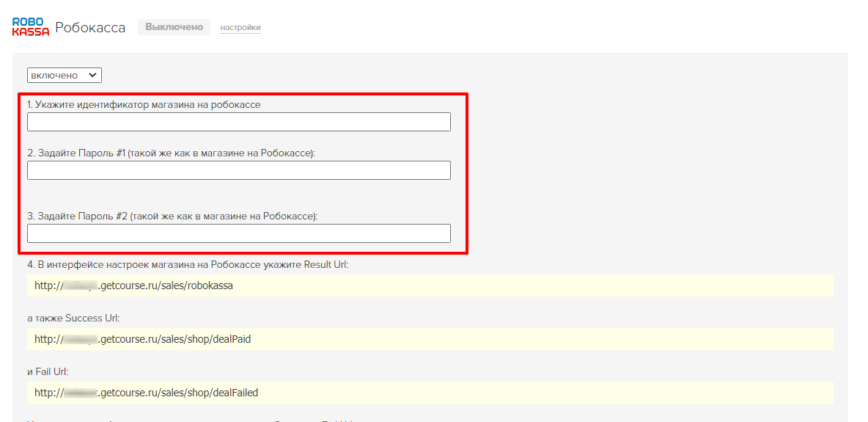
Task: Click the 'а также Success Url:' label
Action: click(73, 319)
